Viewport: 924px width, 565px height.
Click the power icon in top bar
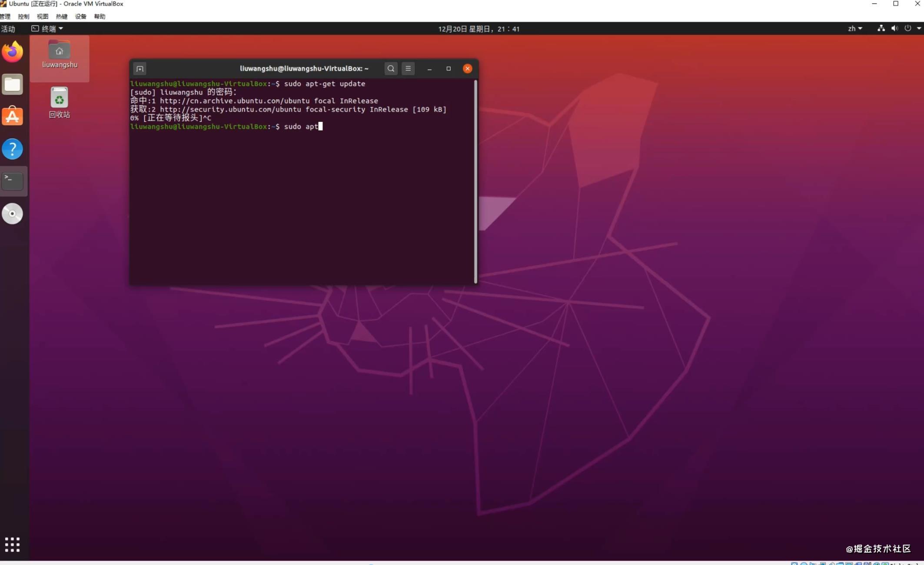908,28
